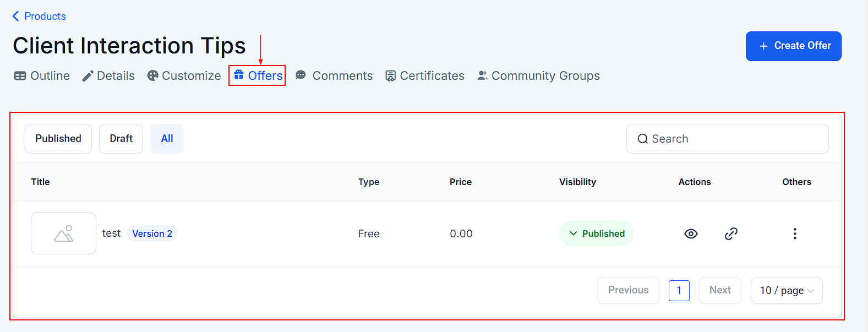Copy the test offer link via chain icon

[731, 234]
